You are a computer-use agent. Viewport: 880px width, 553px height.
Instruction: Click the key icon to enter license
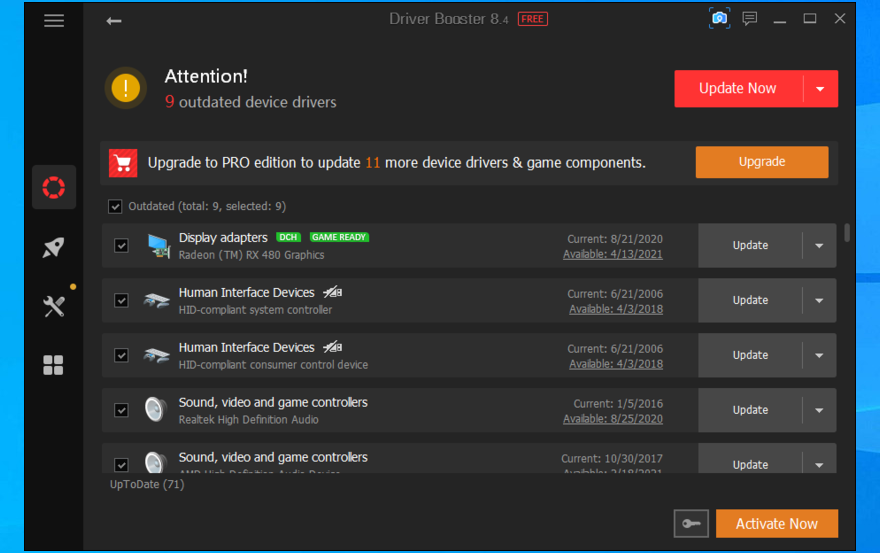tap(691, 524)
